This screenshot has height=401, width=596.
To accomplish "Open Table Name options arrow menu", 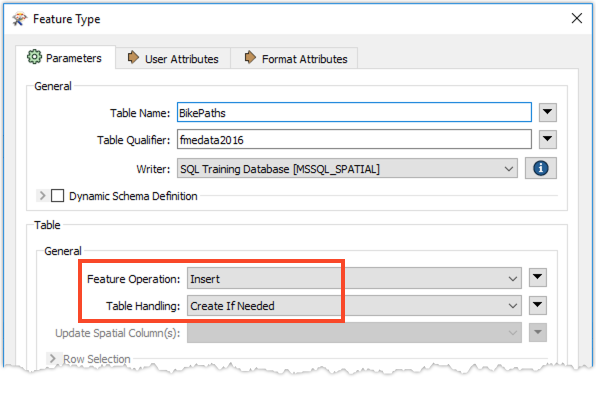I will tap(547, 112).
